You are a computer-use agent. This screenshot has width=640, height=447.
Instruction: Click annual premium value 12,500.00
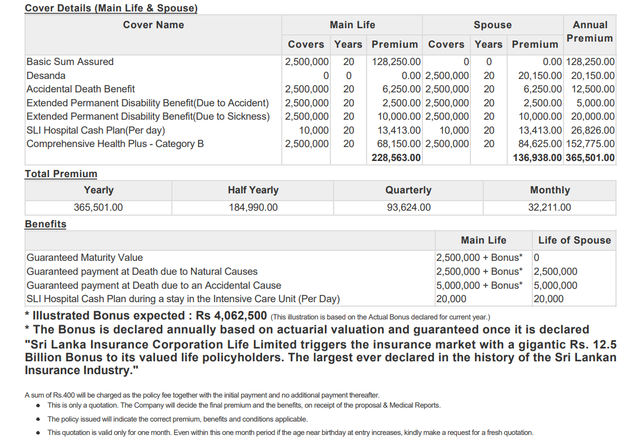593,89
